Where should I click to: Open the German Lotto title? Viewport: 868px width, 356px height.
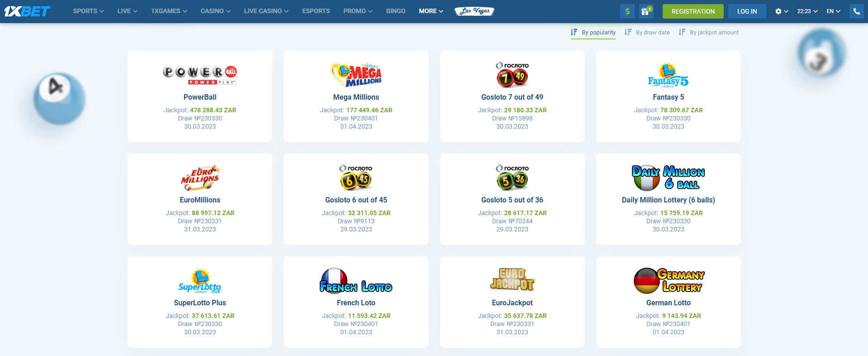click(x=668, y=303)
